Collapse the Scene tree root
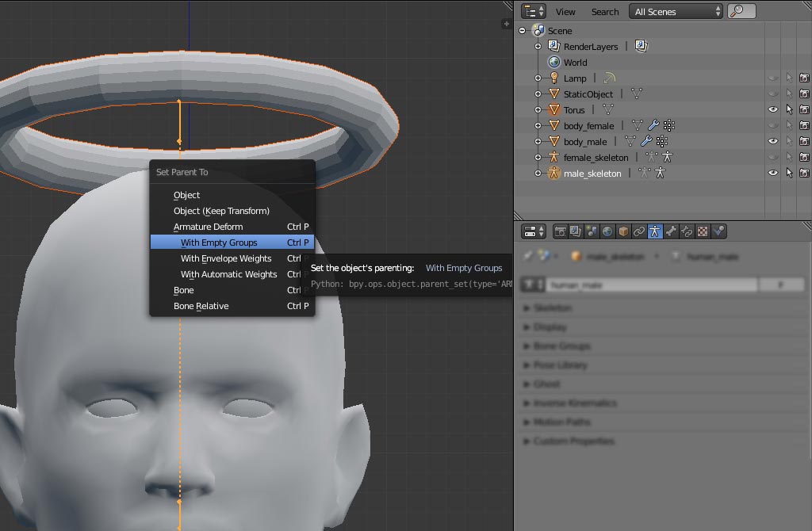The height and width of the screenshot is (531, 812). coord(523,31)
